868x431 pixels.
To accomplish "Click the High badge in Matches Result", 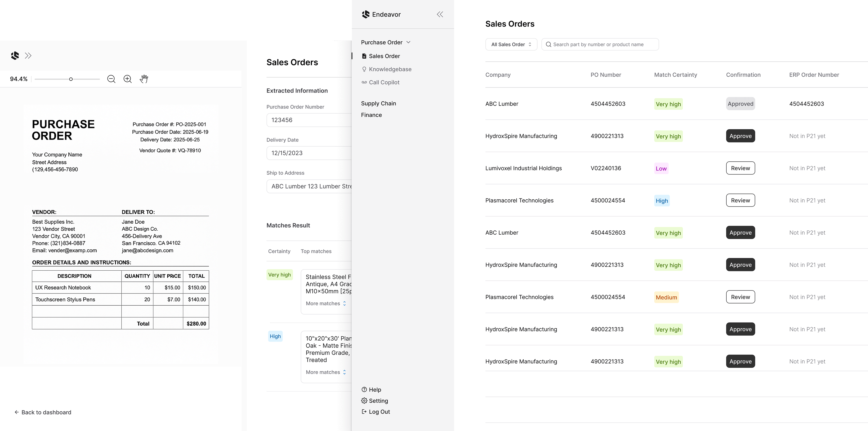I will (x=275, y=336).
